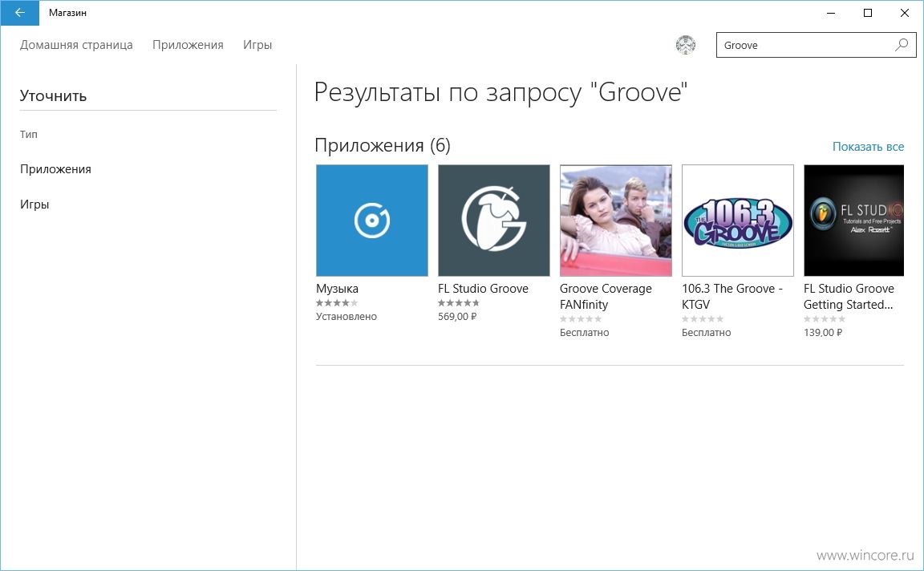Click FL Studio Groove star rating
This screenshot has height=571, width=924.
coord(459,303)
